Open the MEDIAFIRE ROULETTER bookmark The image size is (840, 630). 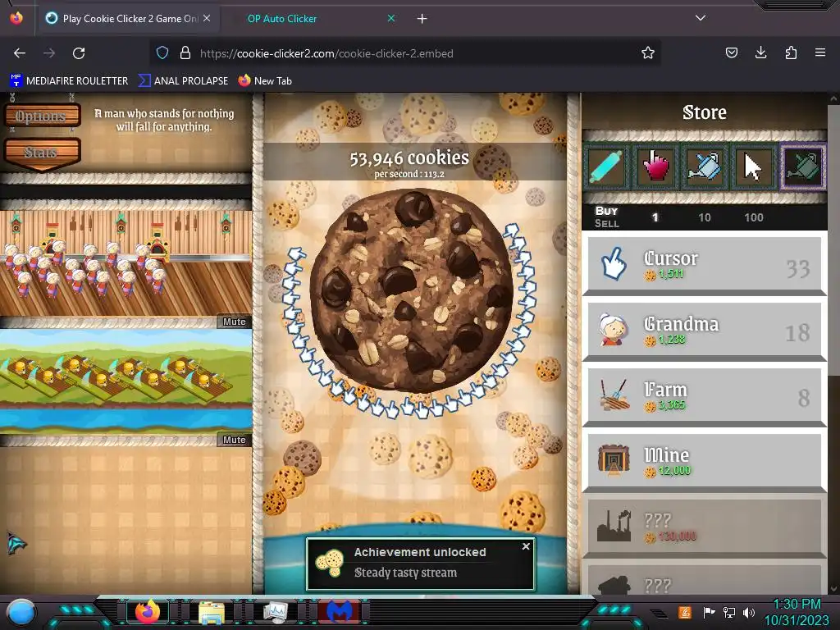(x=69, y=81)
